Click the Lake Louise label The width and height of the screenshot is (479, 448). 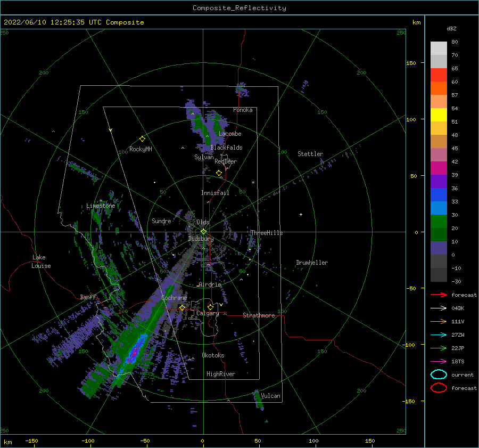[x=41, y=262]
